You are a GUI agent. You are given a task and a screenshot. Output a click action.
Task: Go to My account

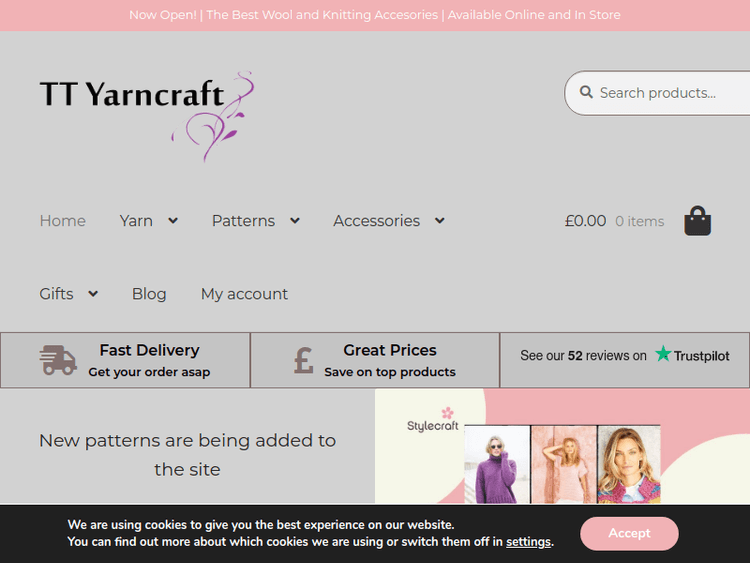pyautogui.click(x=244, y=294)
